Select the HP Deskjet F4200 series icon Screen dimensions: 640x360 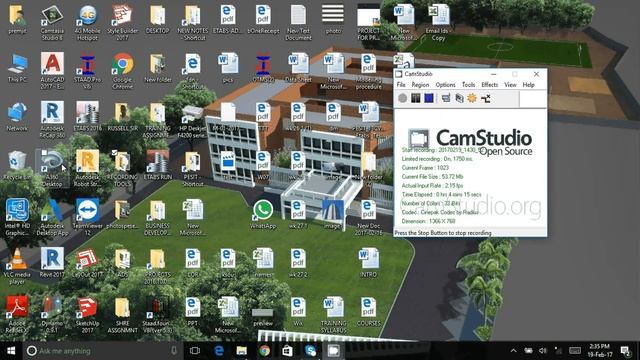(193, 119)
